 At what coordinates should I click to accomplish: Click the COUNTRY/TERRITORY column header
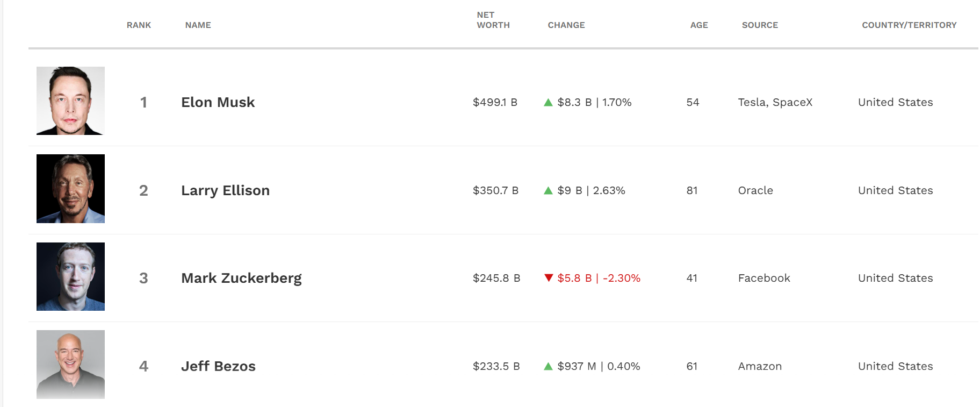click(x=909, y=25)
